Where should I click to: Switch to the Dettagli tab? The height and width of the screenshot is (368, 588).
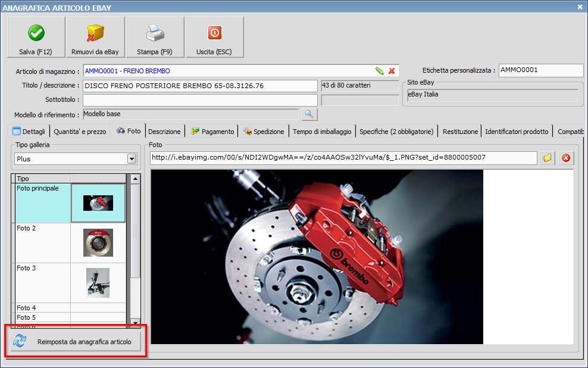(x=29, y=131)
